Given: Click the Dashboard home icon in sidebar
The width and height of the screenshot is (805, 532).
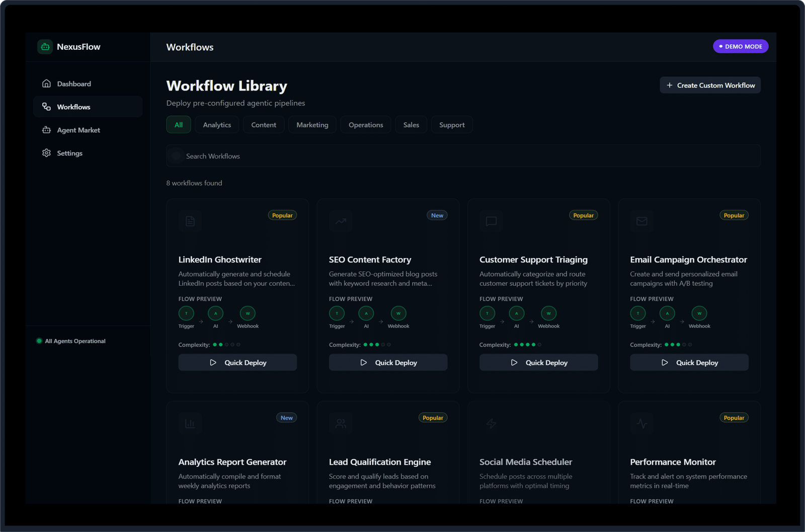Looking at the screenshot, I should (x=46, y=83).
